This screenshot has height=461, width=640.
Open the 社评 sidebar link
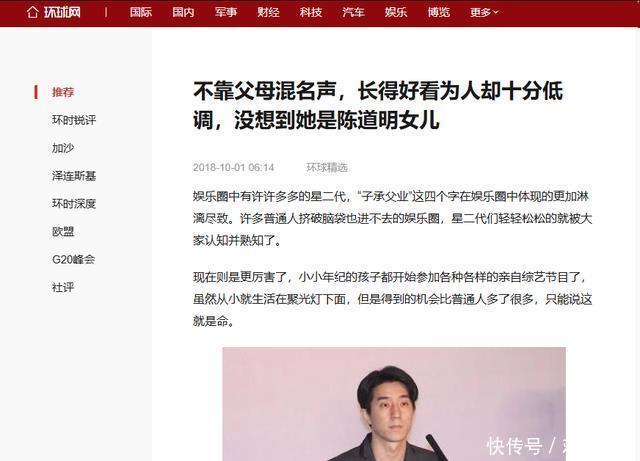point(63,287)
